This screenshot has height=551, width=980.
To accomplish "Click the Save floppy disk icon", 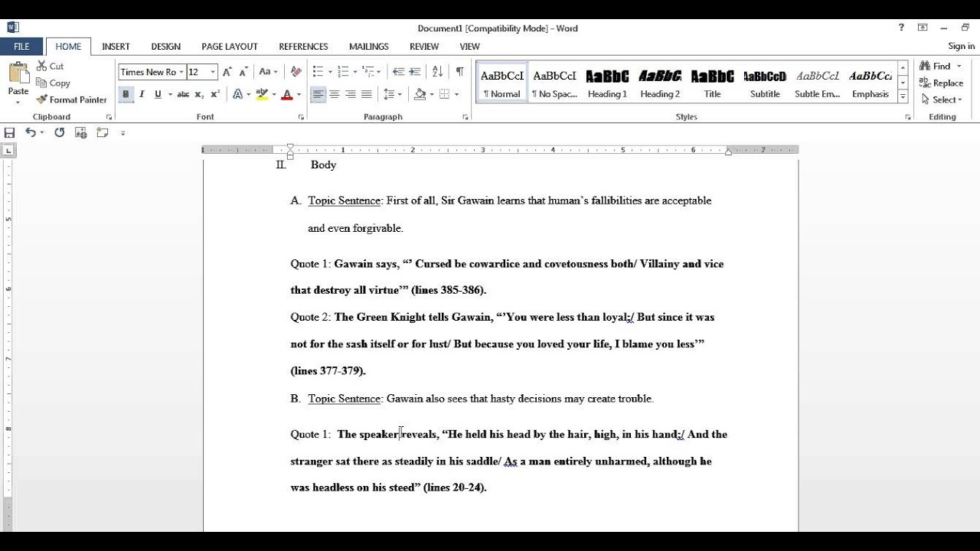I will [9, 132].
